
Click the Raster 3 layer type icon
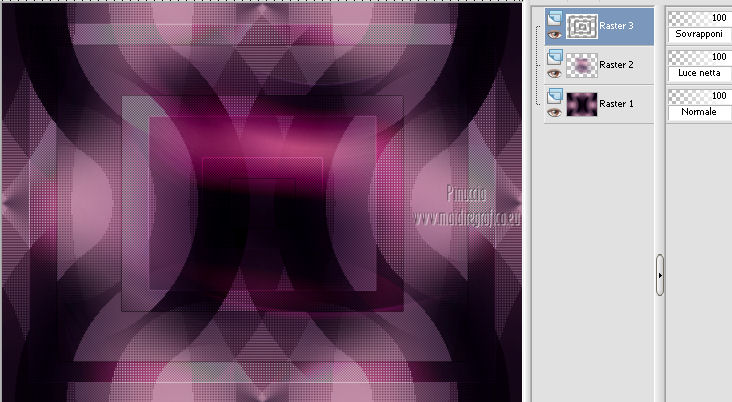click(555, 18)
